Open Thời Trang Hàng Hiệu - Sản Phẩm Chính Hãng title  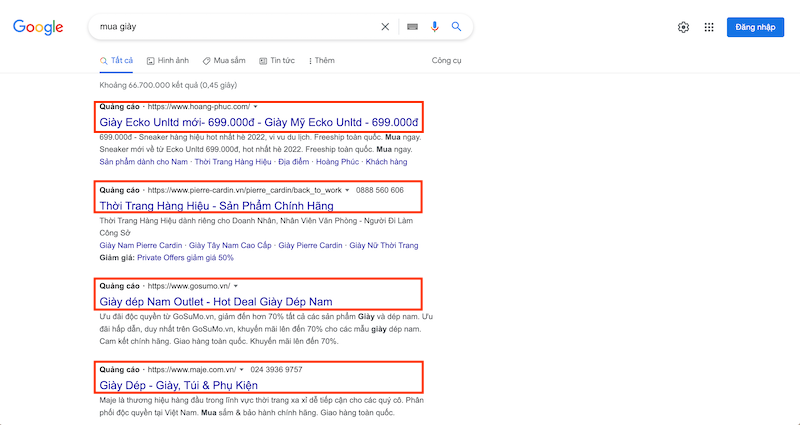click(x=216, y=206)
